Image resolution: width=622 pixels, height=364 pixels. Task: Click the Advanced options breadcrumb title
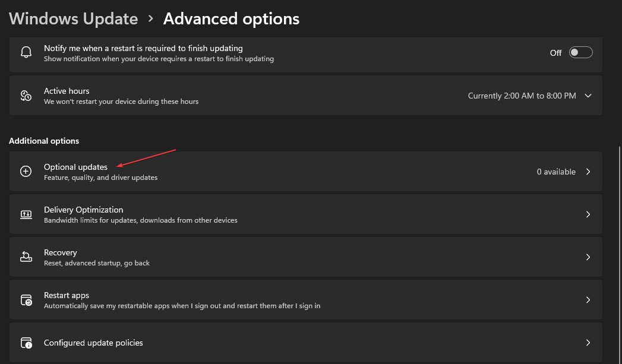(231, 18)
